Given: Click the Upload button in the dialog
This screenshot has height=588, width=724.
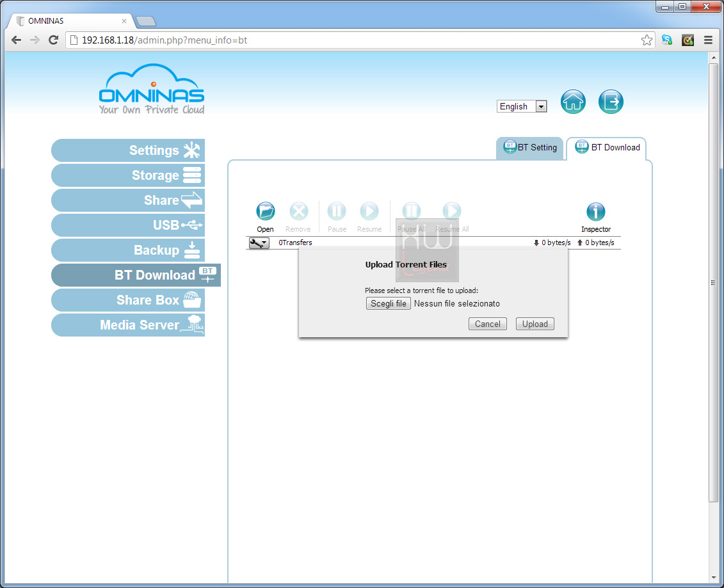Looking at the screenshot, I should click(535, 324).
